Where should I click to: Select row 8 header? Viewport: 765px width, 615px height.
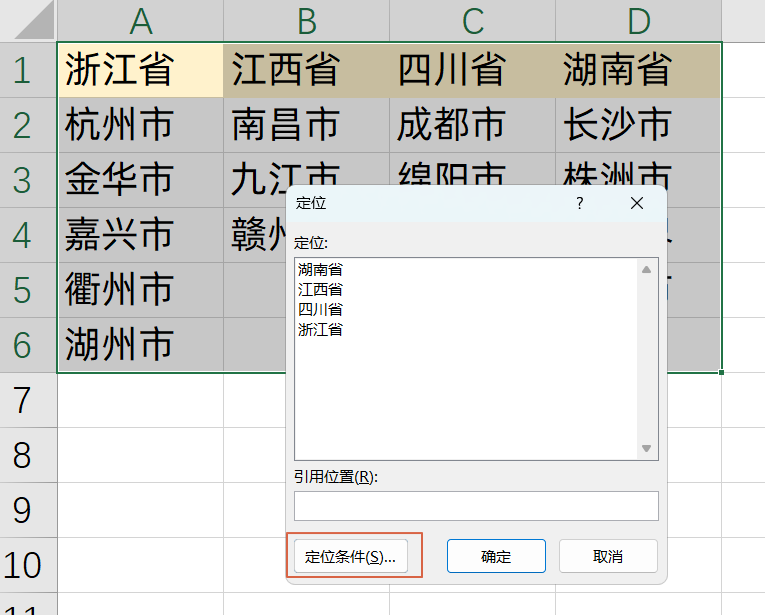28,456
